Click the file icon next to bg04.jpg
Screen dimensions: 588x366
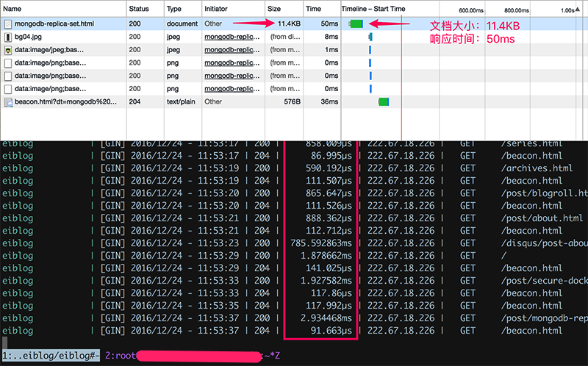coord(8,37)
